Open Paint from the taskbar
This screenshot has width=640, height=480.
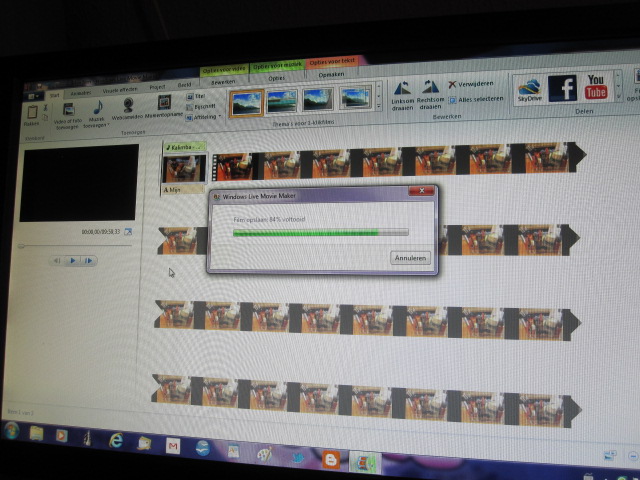point(264,454)
